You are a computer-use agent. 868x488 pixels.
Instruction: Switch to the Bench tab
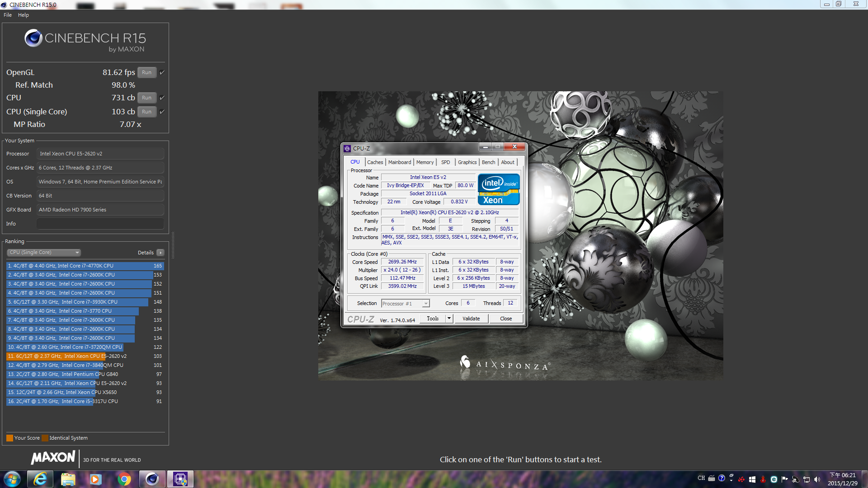click(488, 162)
